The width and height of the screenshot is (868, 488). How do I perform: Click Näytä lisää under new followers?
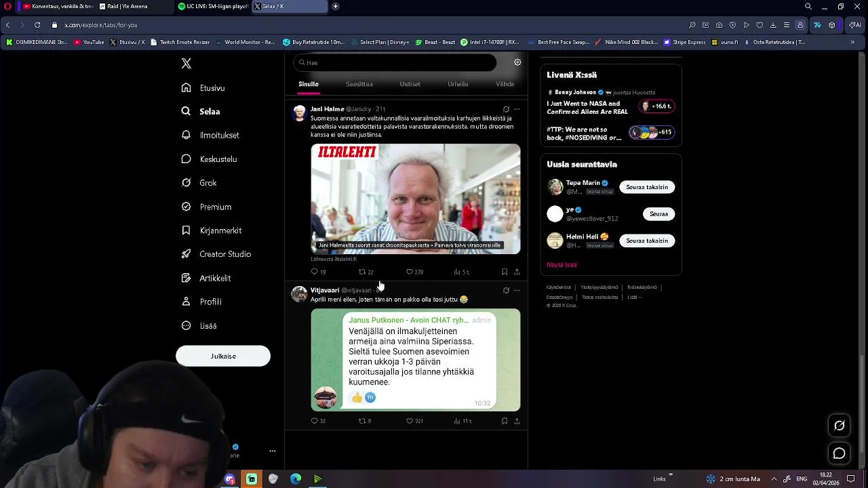(561, 265)
